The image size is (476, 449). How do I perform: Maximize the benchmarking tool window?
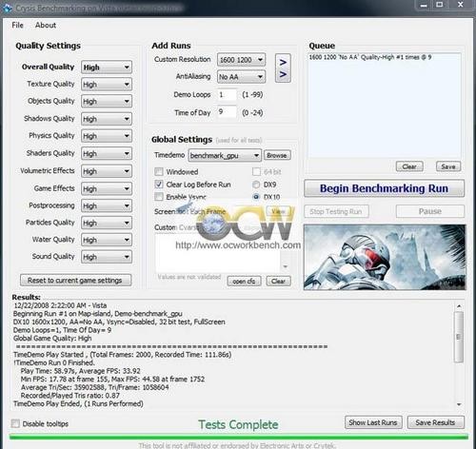tap(440, 5)
